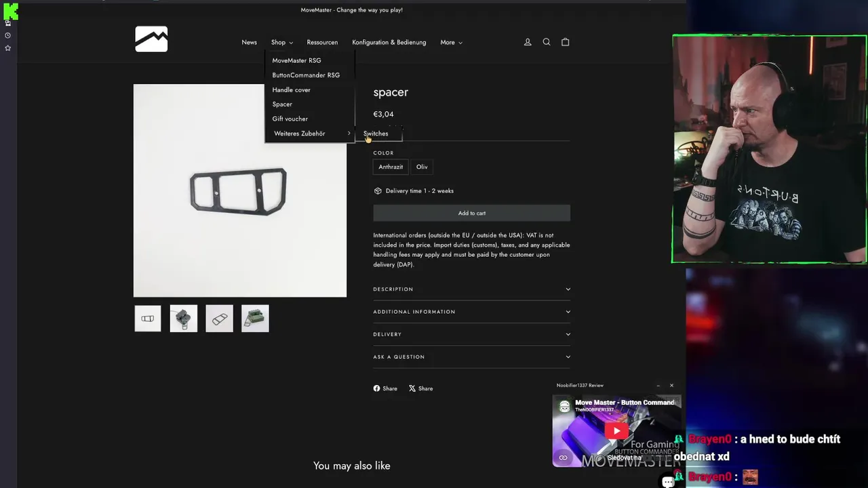The height and width of the screenshot is (488, 868).
Task: Open browser sidebar bookmarks star icon
Action: pos(7,48)
